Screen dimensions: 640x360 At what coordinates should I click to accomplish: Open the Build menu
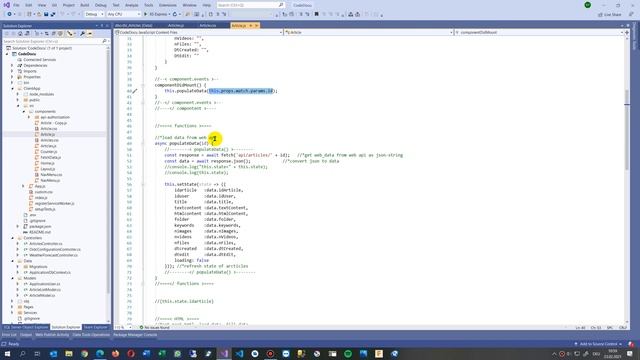tap(84, 5)
